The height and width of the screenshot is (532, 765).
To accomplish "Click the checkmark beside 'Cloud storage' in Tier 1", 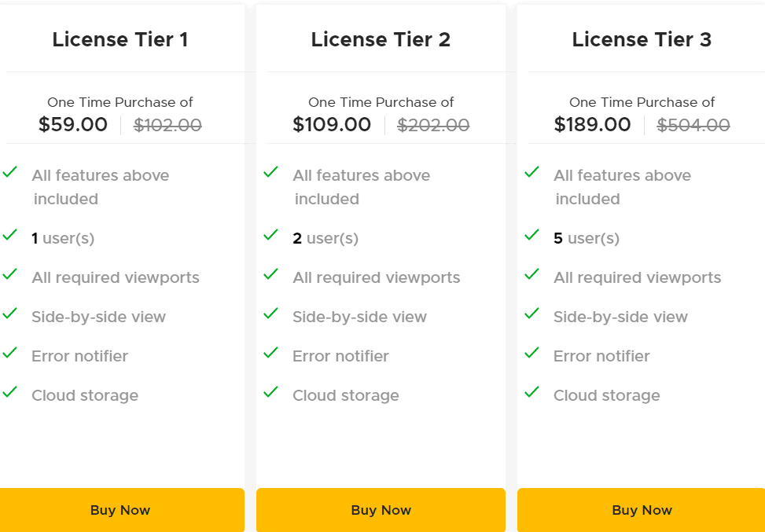I will point(11,393).
